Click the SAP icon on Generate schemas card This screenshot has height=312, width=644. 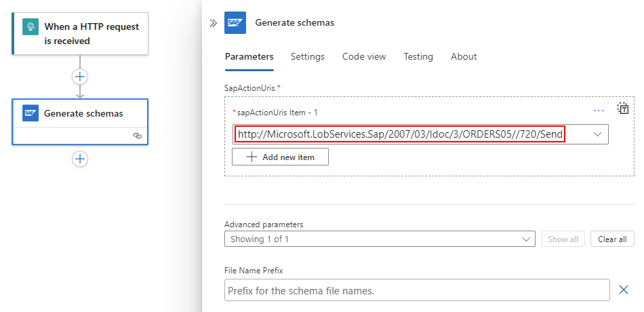click(x=30, y=113)
